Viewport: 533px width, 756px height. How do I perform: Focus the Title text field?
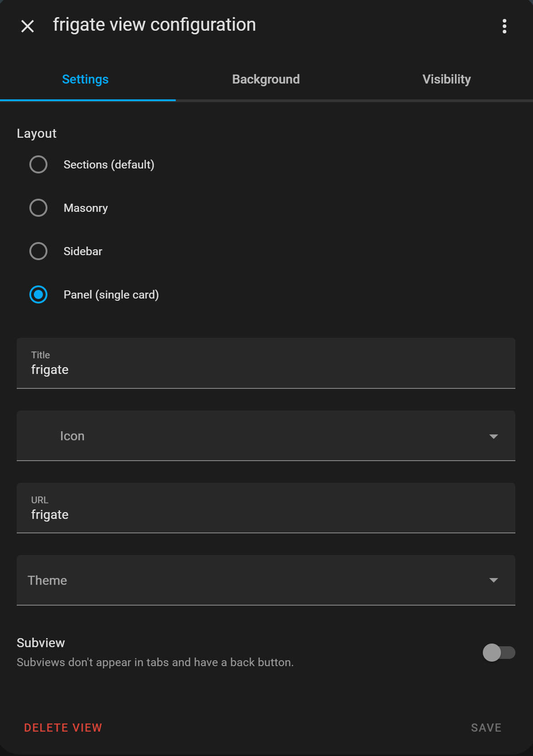pos(266,363)
